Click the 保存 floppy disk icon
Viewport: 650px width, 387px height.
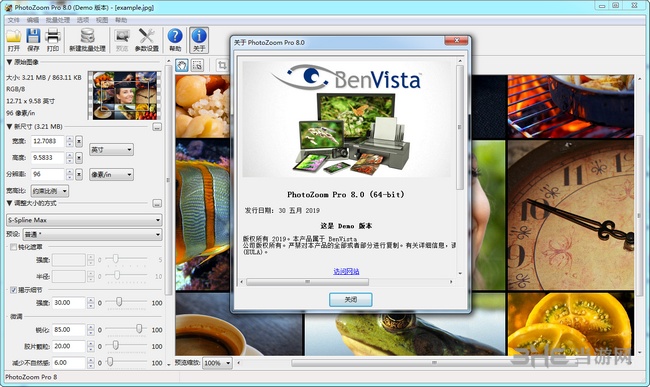[33, 36]
